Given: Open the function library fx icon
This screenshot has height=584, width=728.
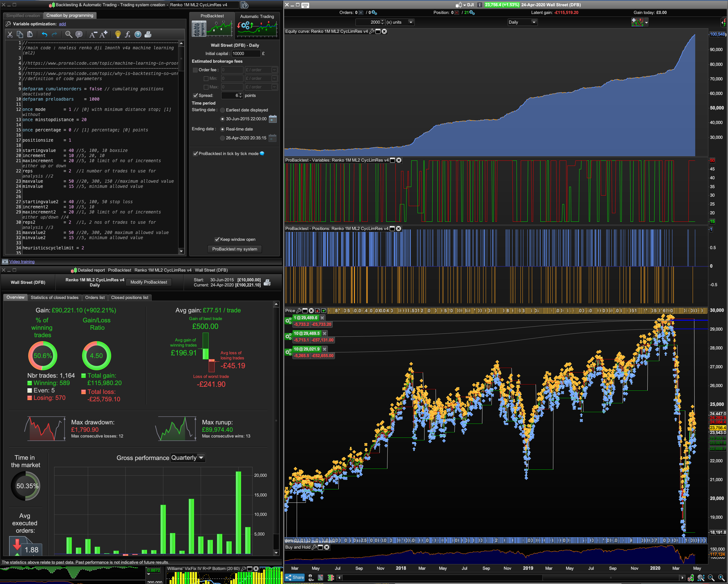Looking at the screenshot, I should [x=128, y=34].
